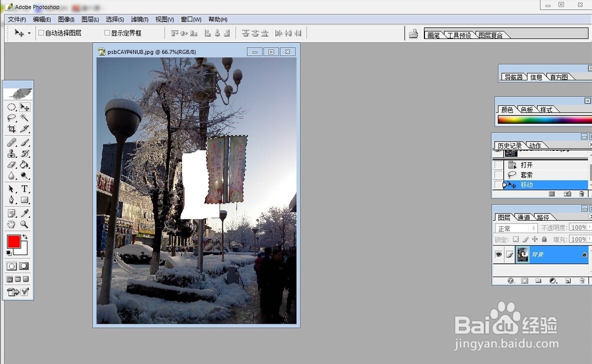The height and width of the screenshot is (364, 592).
Task: Open the 图像(I) menu
Action: [66, 20]
